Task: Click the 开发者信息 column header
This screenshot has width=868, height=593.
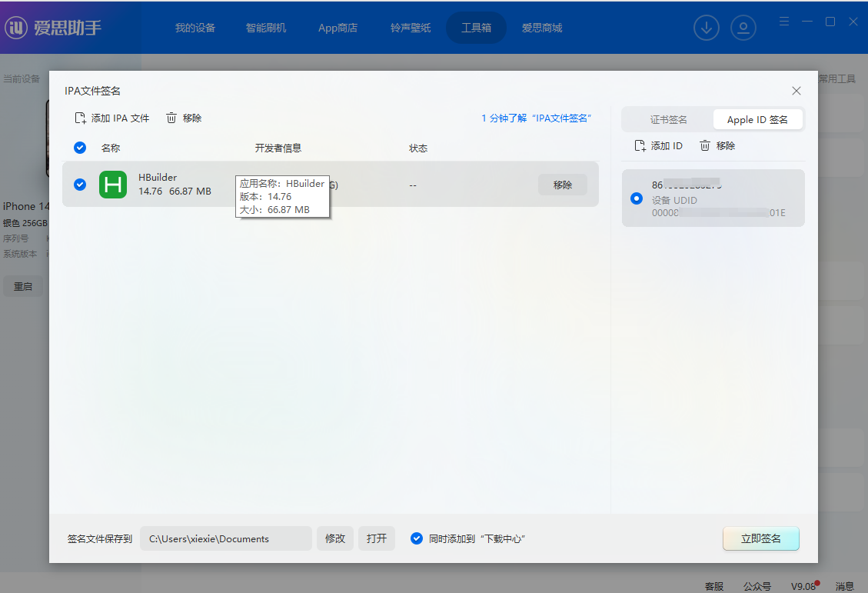Action: coord(278,148)
